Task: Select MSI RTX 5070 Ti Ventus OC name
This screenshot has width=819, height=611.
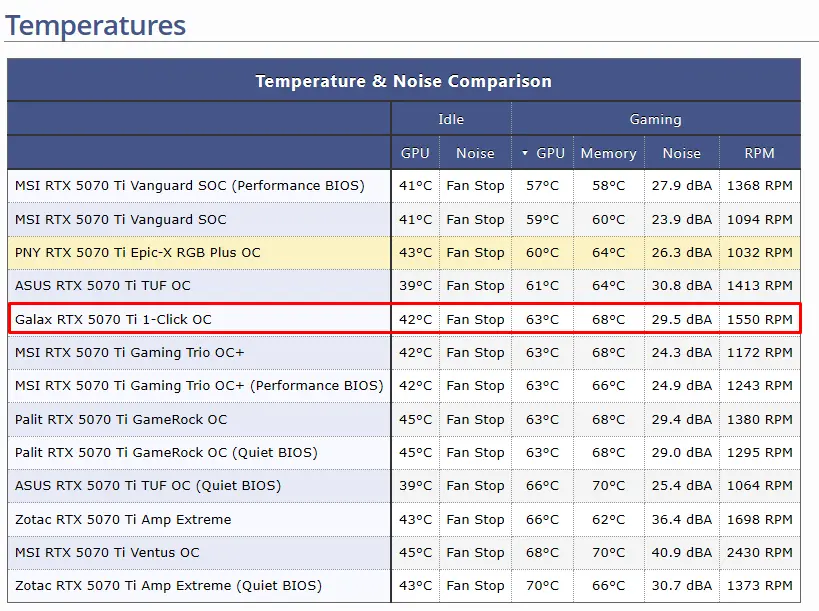Action: [x=107, y=553]
